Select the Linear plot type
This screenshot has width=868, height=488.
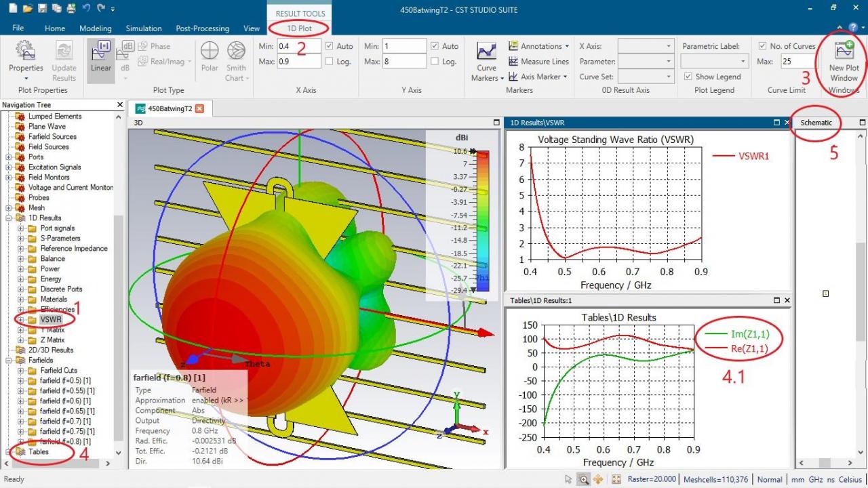tap(101, 60)
